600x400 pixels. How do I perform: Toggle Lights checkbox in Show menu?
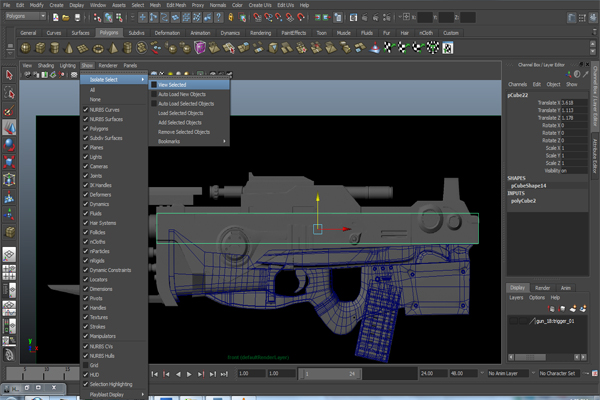pos(86,157)
